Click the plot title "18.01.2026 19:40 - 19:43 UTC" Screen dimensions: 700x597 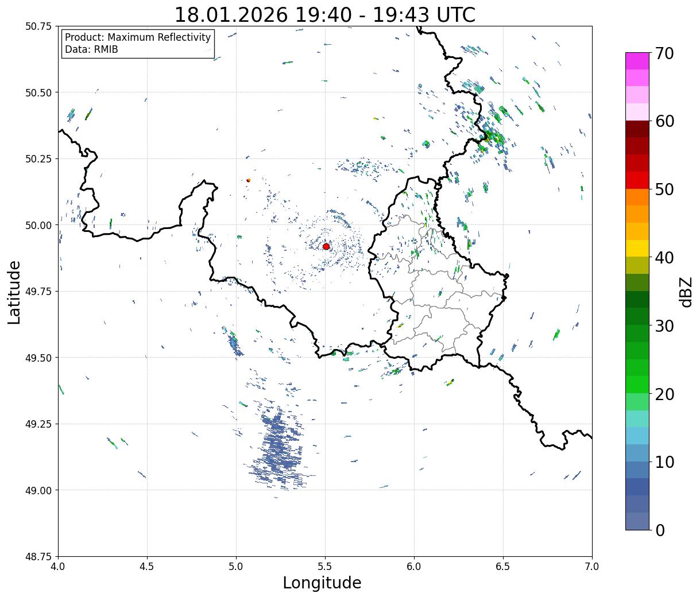pos(324,15)
